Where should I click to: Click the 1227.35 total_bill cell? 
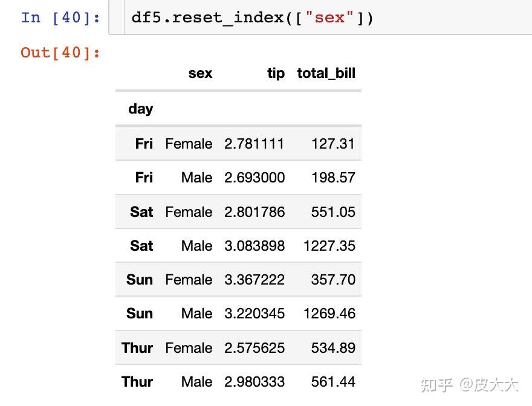pyautogui.click(x=329, y=246)
